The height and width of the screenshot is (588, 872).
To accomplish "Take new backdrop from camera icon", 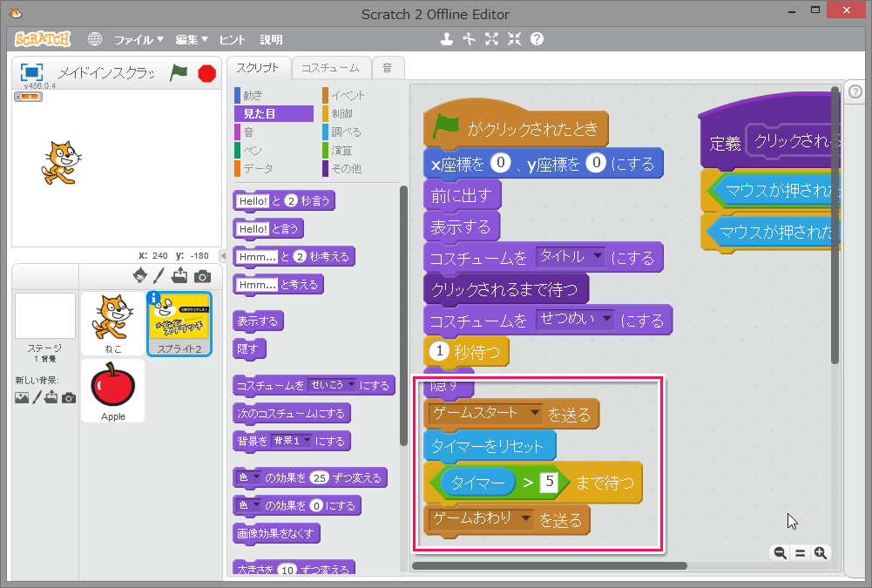I will click(69, 398).
